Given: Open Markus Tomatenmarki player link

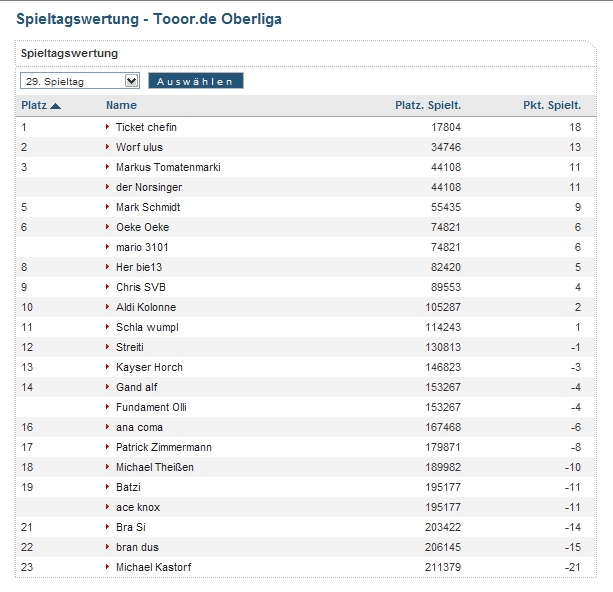Looking at the screenshot, I should click(168, 167).
